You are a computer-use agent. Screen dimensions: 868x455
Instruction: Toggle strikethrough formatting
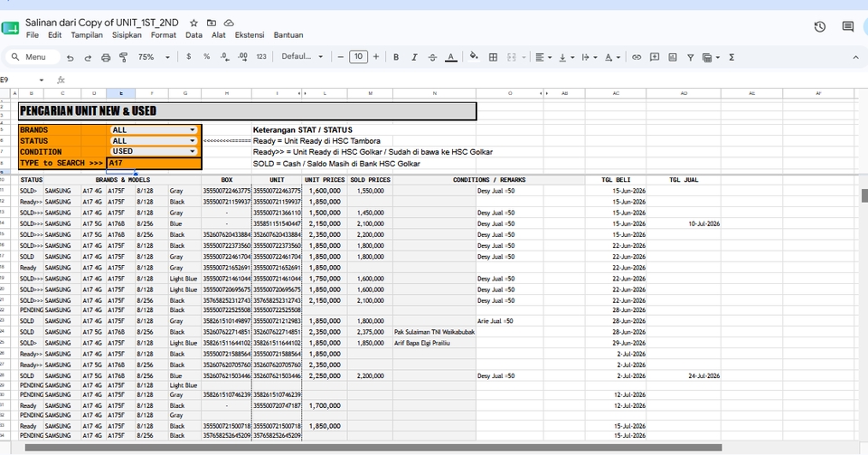pyautogui.click(x=432, y=57)
